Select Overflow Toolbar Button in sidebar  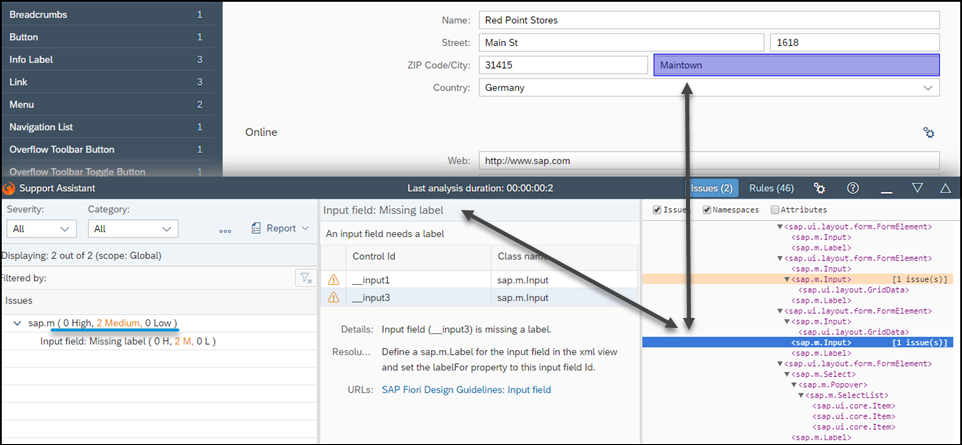tap(106, 149)
